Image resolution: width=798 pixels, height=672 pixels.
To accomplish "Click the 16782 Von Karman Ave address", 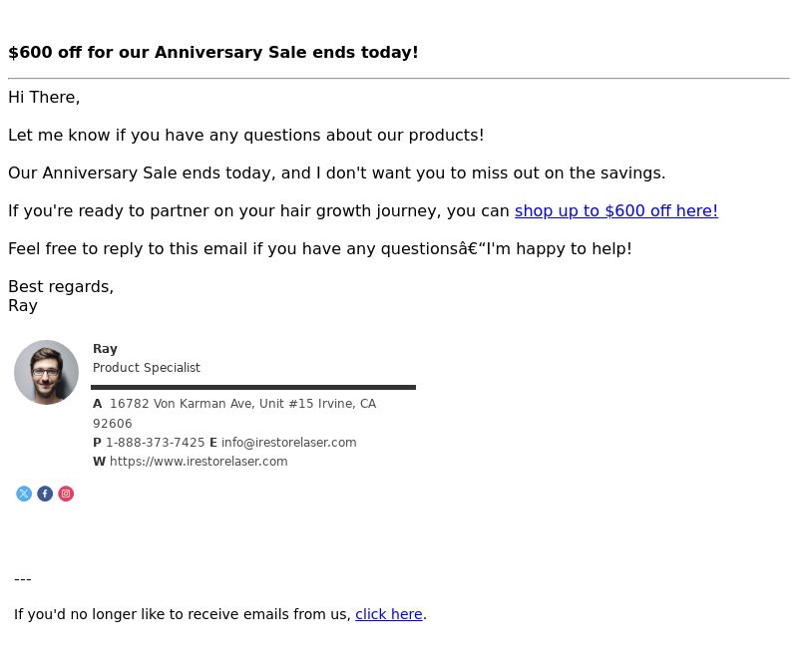I will pos(242,404).
